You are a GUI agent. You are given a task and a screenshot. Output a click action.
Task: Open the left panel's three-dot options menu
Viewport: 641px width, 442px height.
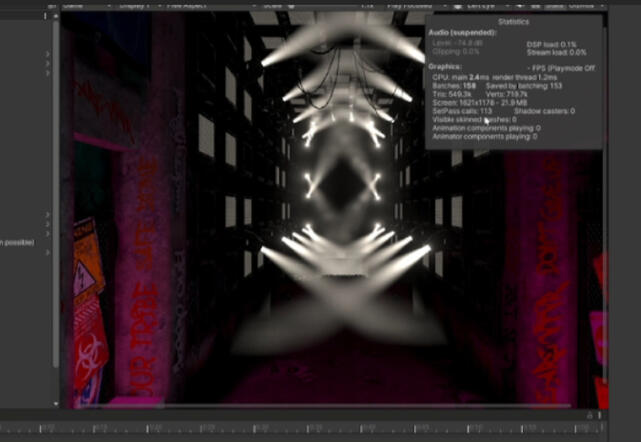click(x=45, y=16)
